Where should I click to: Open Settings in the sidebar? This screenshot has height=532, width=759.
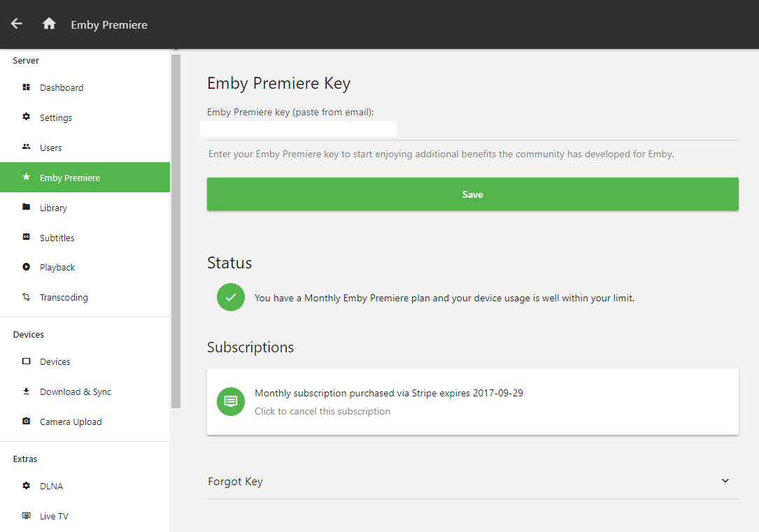(x=85, y=117)
